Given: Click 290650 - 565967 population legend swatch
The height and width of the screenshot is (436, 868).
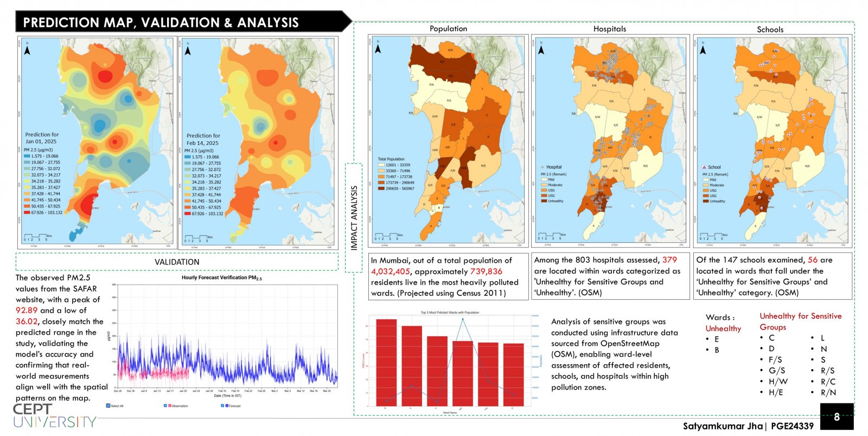Looking at the screenshot, I should coord(381,188).
